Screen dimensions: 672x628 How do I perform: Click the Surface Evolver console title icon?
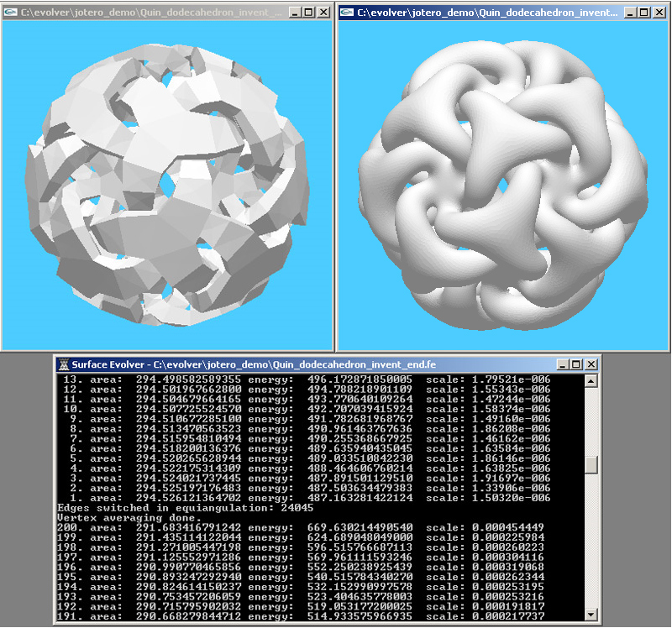[x=63, y=364]
